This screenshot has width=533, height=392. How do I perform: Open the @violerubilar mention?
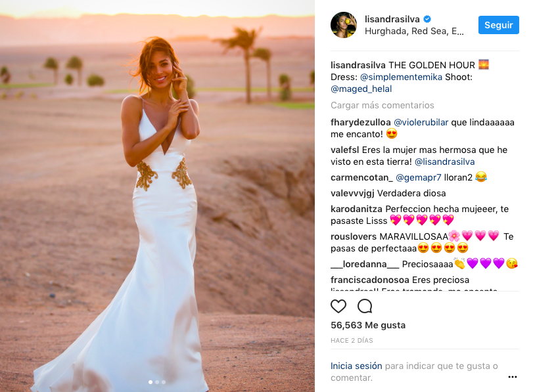pos(421,122)
